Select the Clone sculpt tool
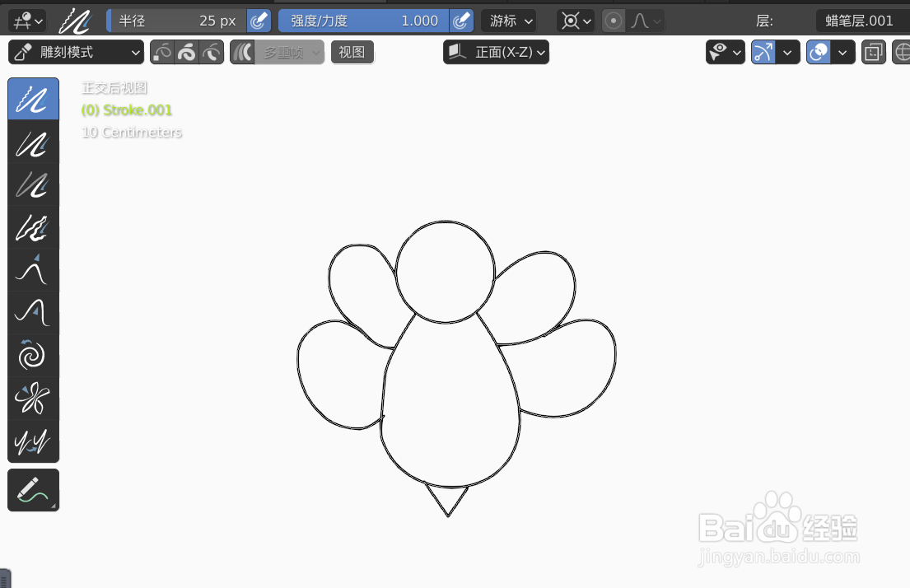 click(33, 441)
